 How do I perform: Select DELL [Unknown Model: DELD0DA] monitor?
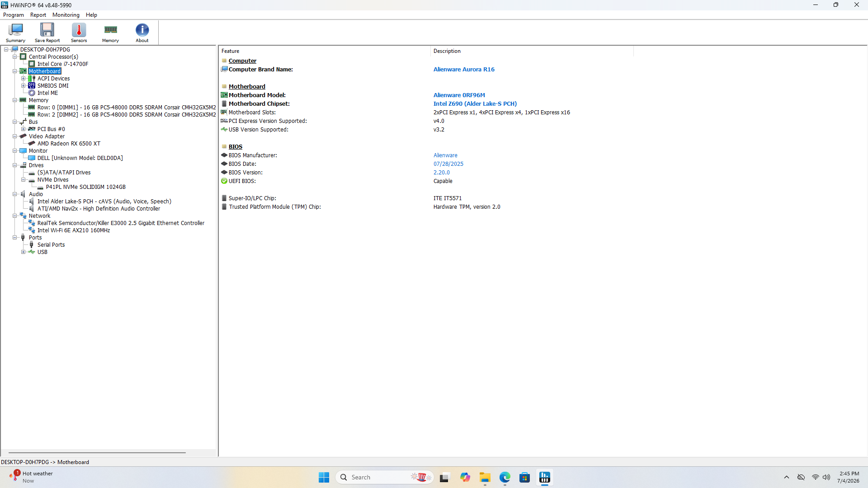coord(80,158)
